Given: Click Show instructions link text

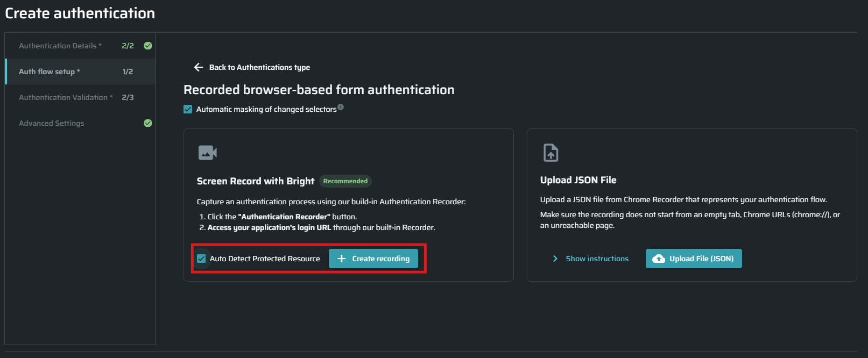Looking at the screenshot, I should pyautogui.click(x=597, y=259).
